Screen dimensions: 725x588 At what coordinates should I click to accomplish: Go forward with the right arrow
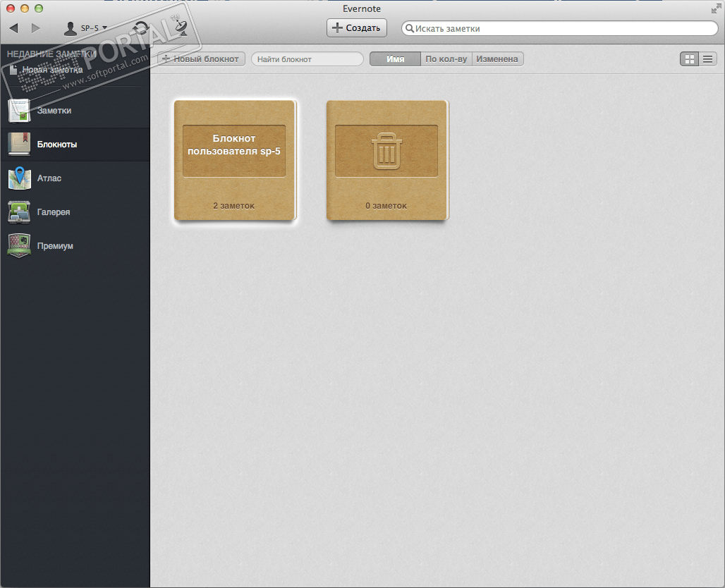[35, 28]
